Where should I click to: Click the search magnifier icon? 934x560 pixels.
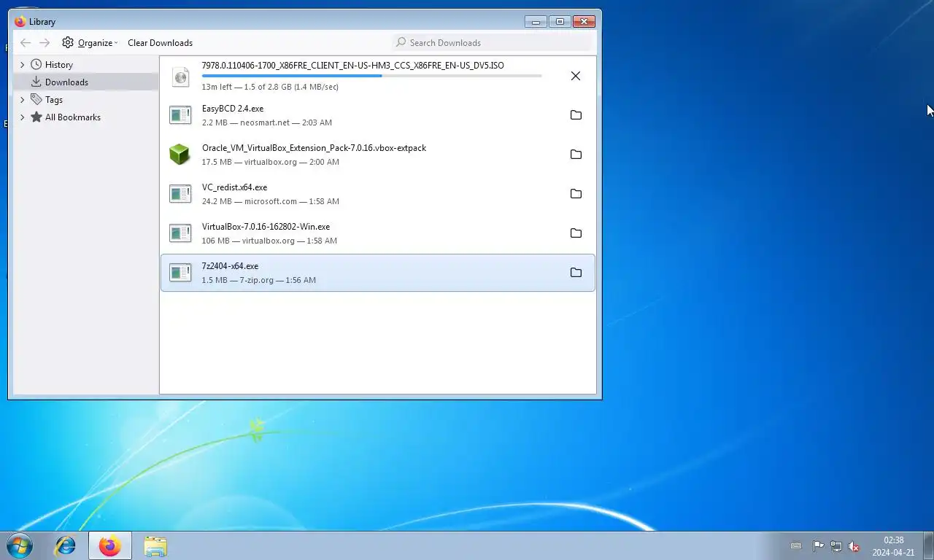(x=401, y=42)
